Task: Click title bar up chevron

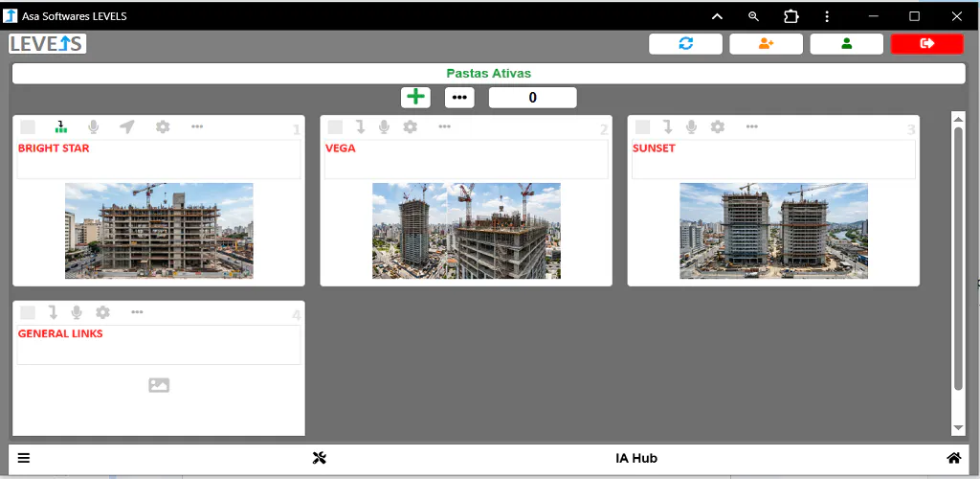Action: point(718,17)
